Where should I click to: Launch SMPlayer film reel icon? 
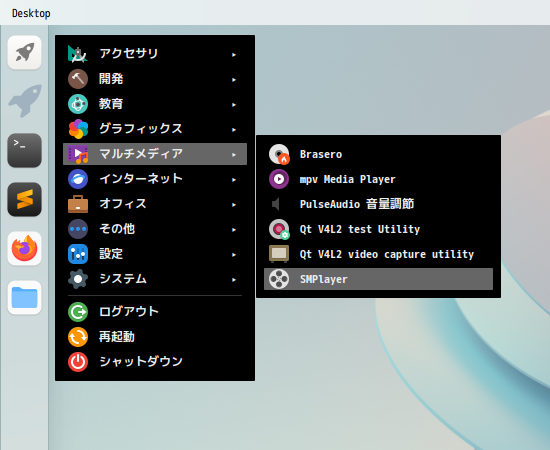click(279, 279)
